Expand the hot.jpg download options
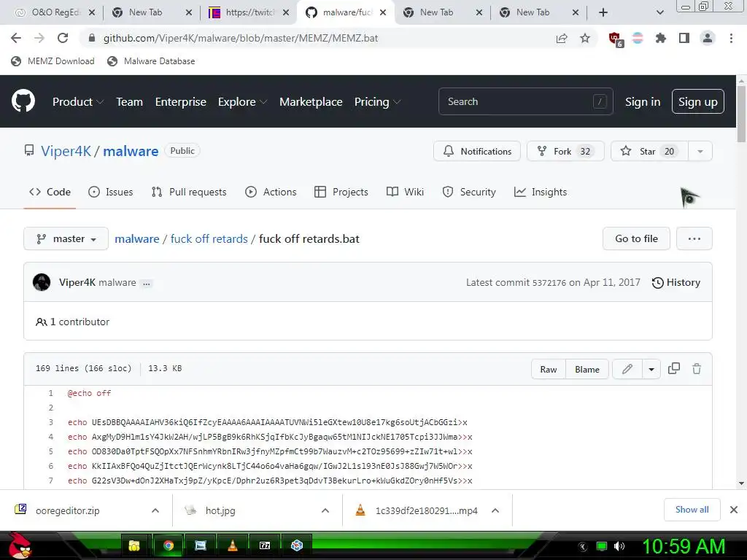Screen dimensions: 747x560 pos(325,510)
